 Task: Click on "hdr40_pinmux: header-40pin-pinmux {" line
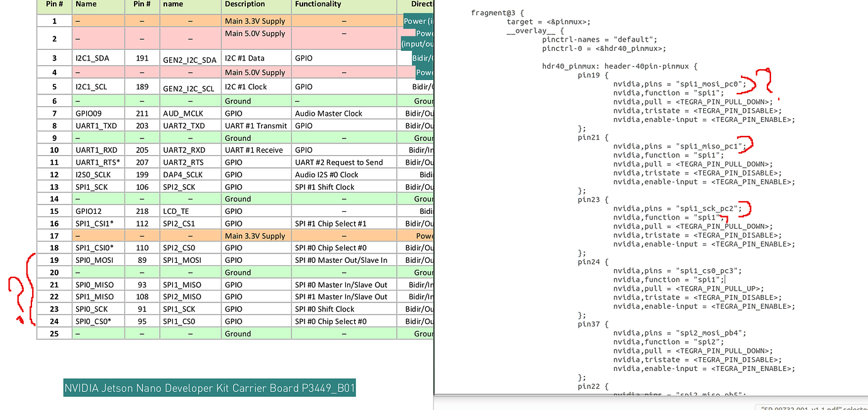[x=620, y=66]
